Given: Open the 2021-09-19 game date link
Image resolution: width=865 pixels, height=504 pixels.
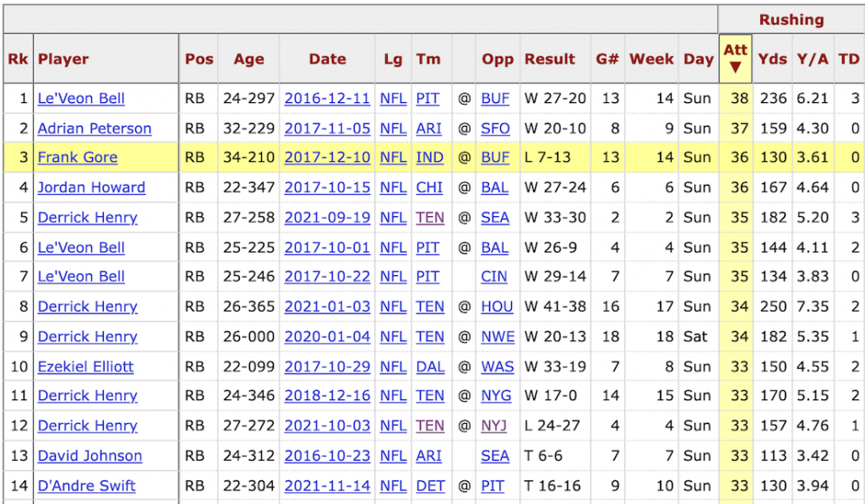Looking at the screenshot, I should pyautogui.click(x=327, y=218).
